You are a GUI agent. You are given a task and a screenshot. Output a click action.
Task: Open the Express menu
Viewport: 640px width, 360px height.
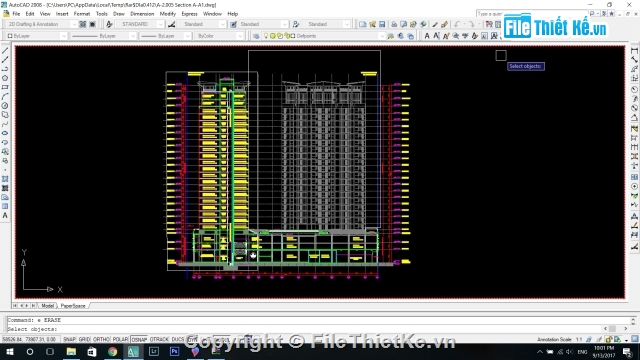pyautogui.click(x=189, y=14)
